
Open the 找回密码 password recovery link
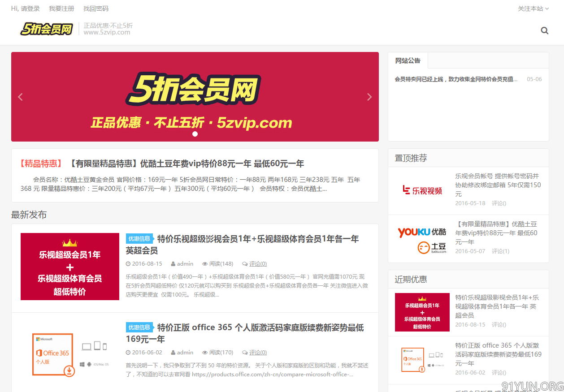[x=96, y=9]
